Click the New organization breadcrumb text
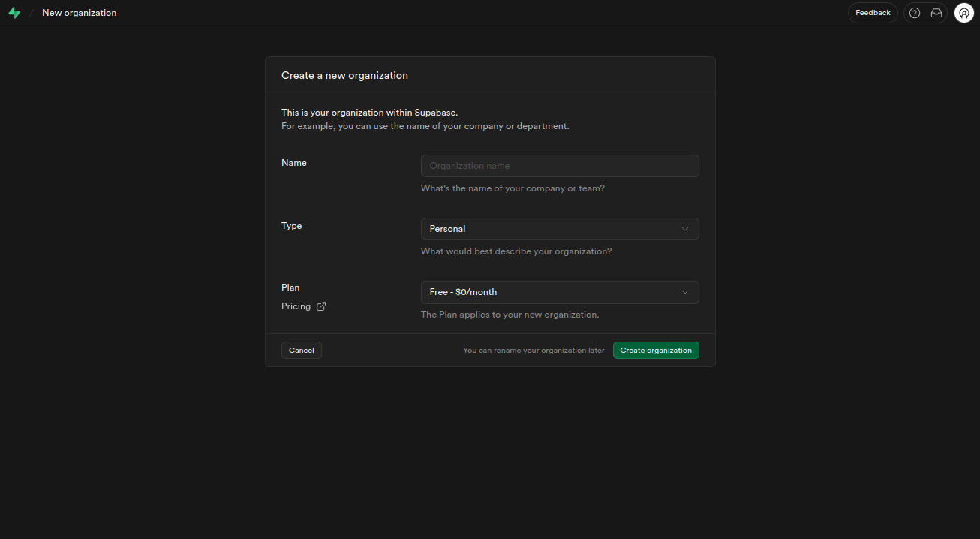Image resolution: width=980 pixels, height=539 pixels. tap(80, 13)
